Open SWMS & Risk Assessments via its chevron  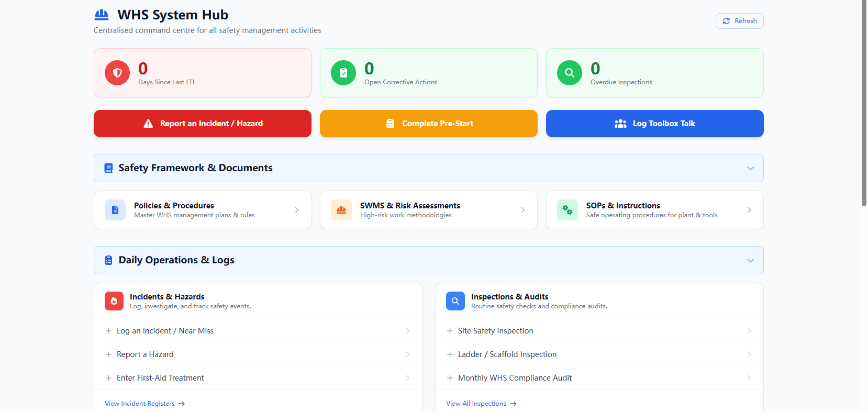pos(523,210)
